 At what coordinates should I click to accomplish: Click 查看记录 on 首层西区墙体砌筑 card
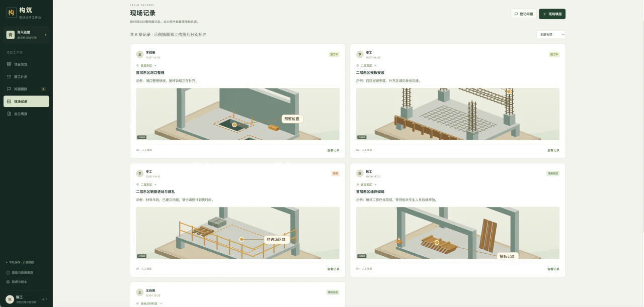point(553,269)
